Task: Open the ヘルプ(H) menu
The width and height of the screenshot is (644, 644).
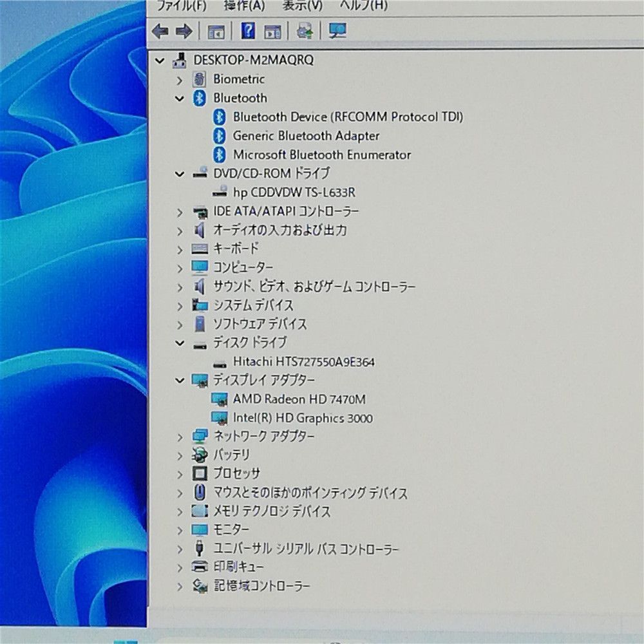Action: 363,6
